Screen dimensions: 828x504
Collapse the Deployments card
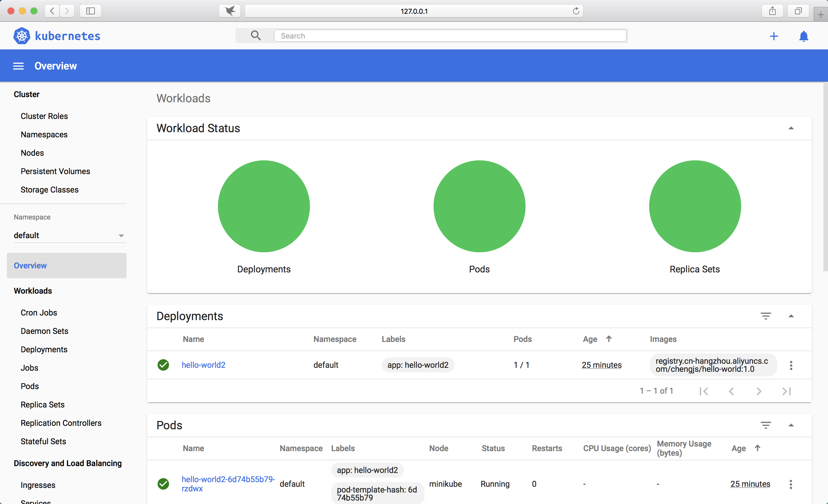tap(791, 316)
